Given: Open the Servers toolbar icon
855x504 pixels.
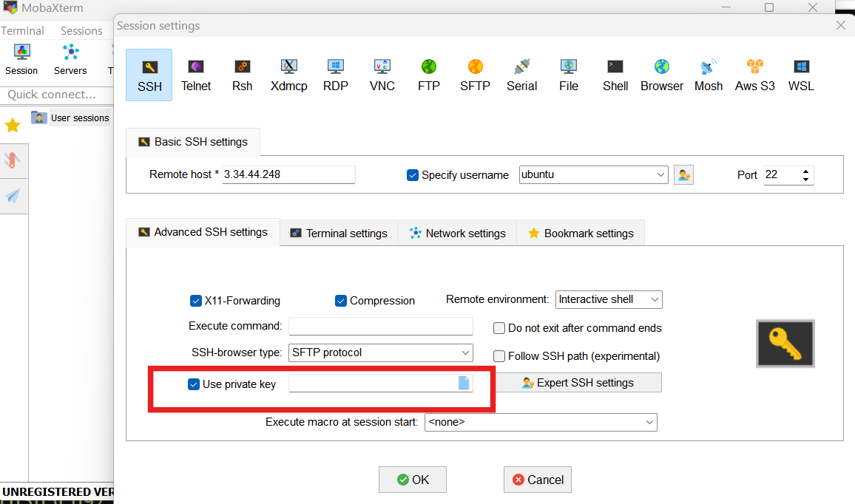Looking at the screenshot, I should coord(70,59).
